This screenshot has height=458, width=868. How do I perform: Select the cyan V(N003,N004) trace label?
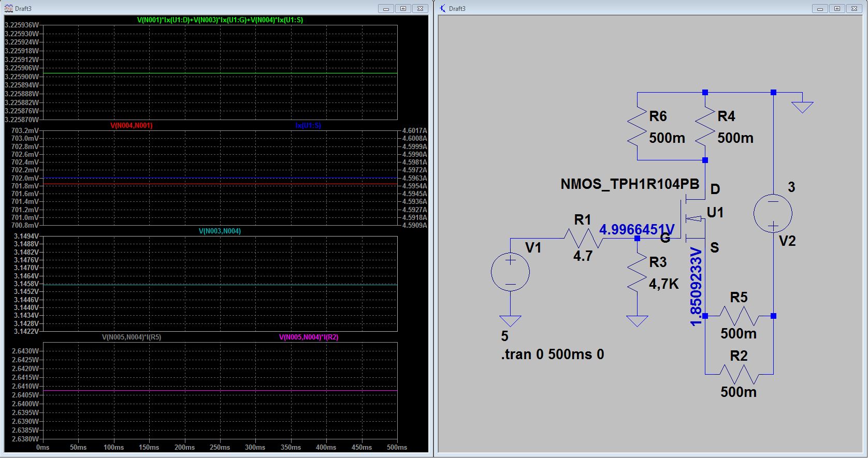coord(220,231)
